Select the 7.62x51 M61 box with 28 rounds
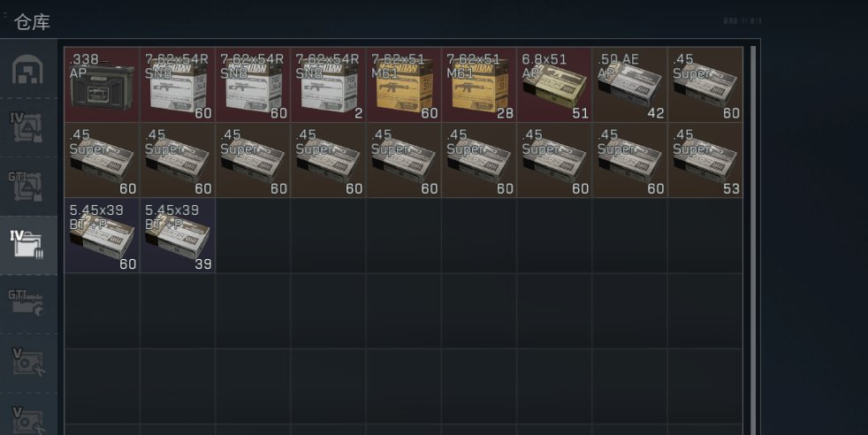The width and height of the screenshot is (868, 435). click(479, 85)
